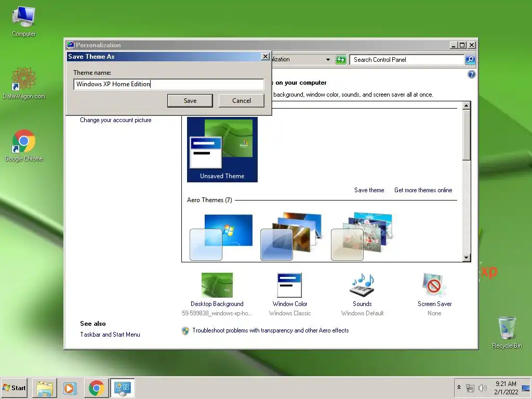This screenshot has height=399, width=532.
Task: Click the Desktop Background label
Action: click(217, 304)
